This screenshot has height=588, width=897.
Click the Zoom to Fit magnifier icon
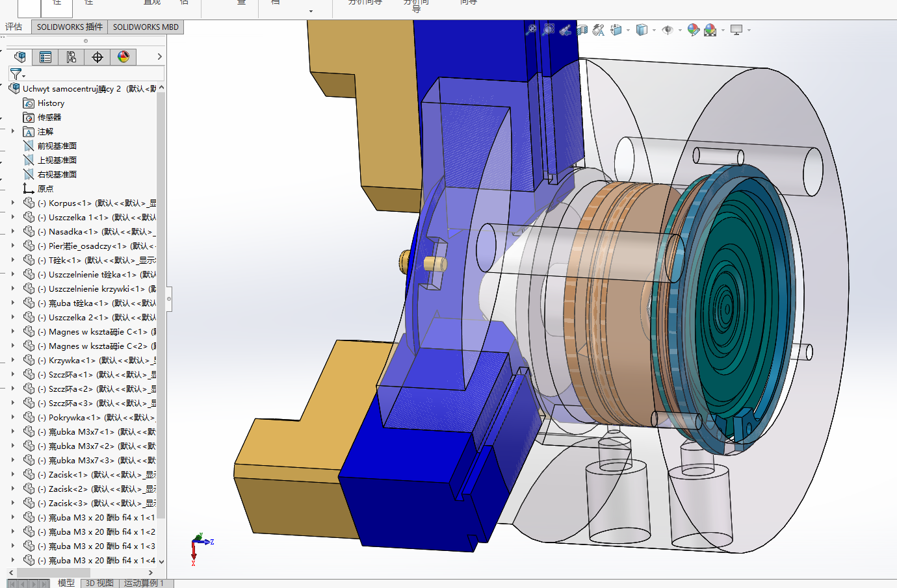point(532,29)
